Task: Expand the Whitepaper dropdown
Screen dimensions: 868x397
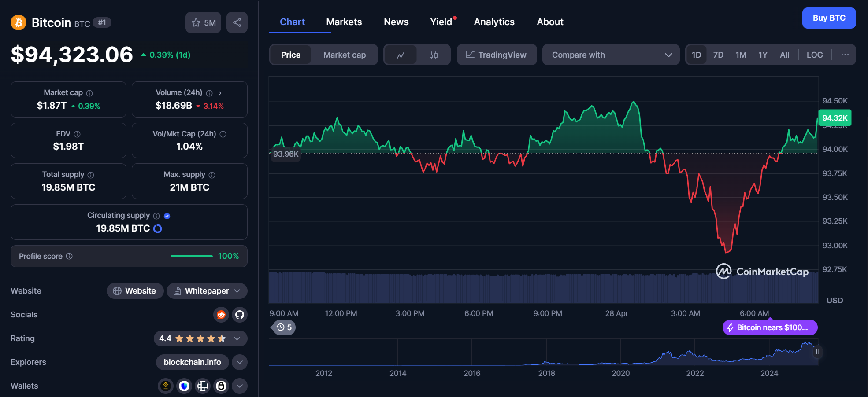Action: (x=237, y=291)
